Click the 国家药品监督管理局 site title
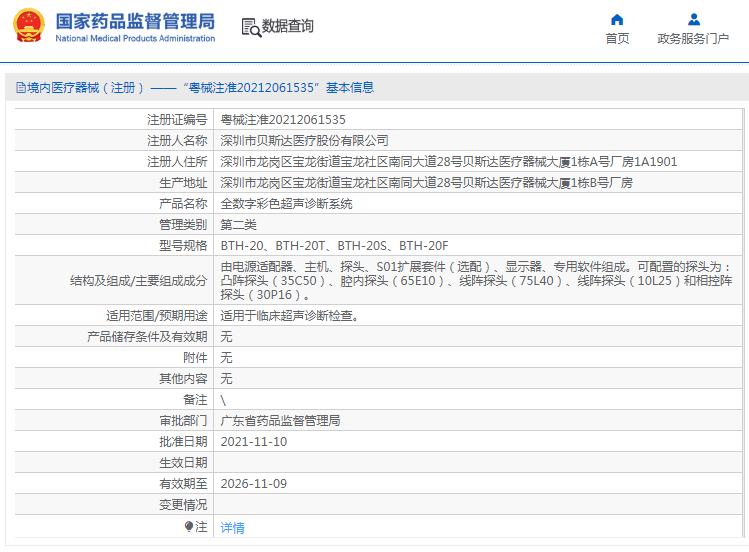The height and width of the screenshot is (552, 749). (134, 20)
